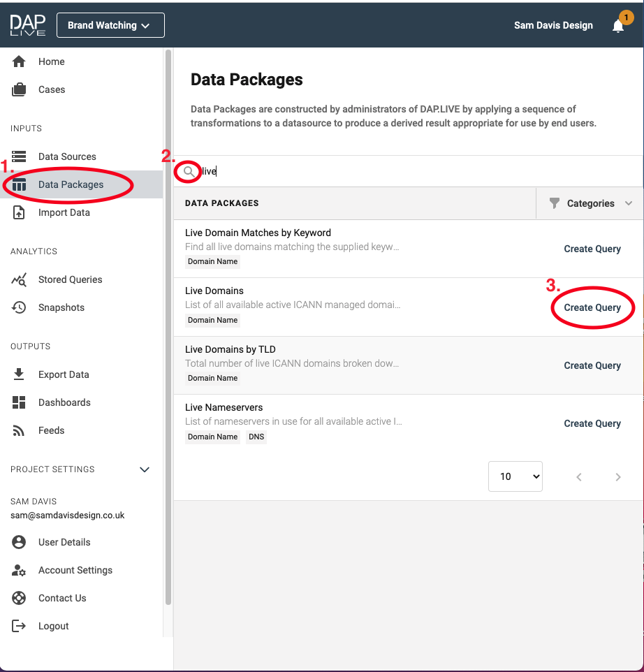Screen dimensions: 644x672
Task: Collapse the Project Settings section
Action: pos(145,469)
